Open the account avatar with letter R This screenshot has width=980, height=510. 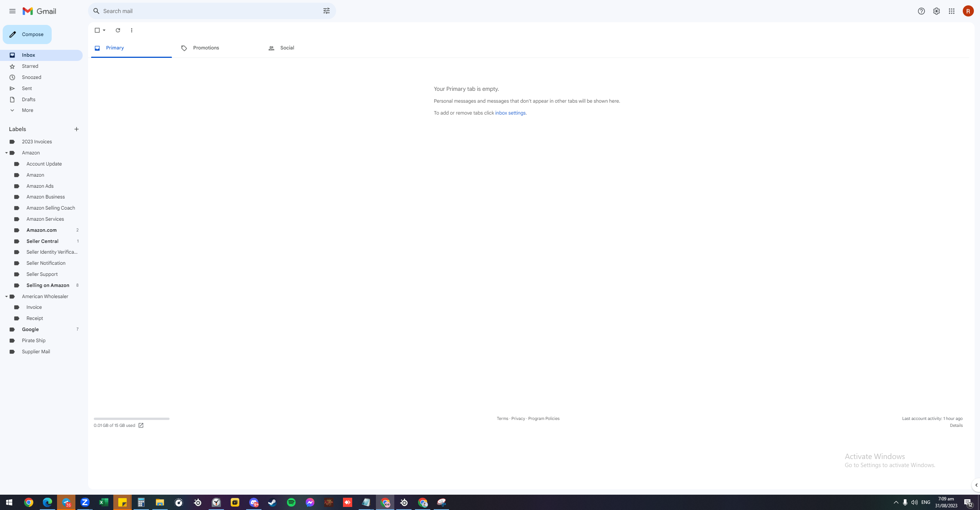pos(968,11)
